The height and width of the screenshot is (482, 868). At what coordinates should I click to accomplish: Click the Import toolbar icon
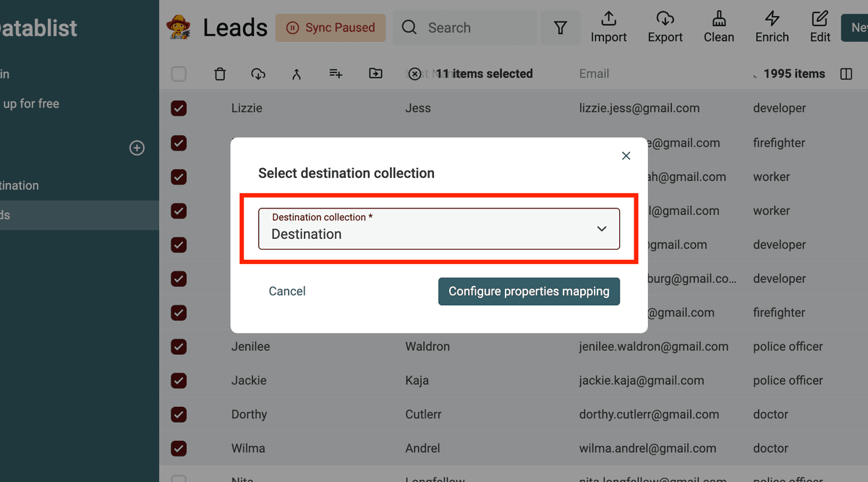(609, 28)
